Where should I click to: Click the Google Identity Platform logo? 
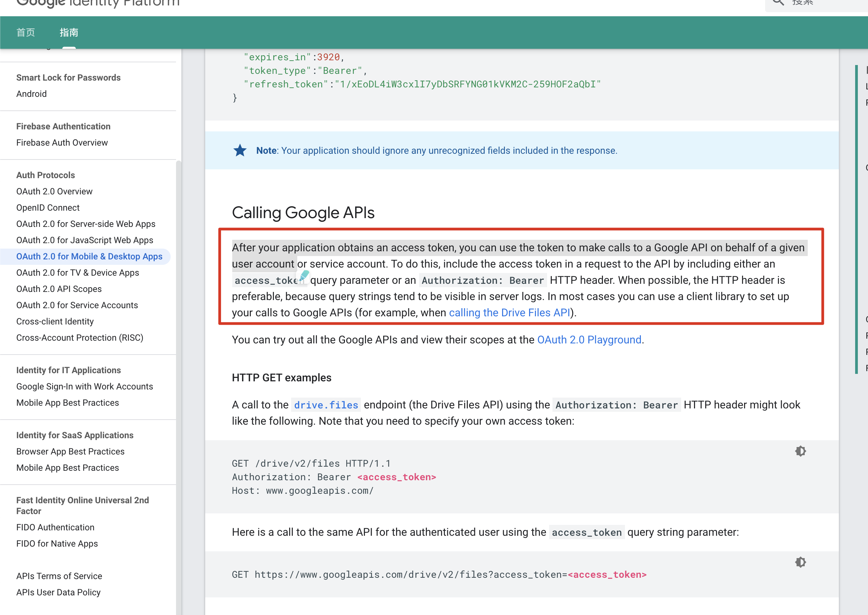97,3
